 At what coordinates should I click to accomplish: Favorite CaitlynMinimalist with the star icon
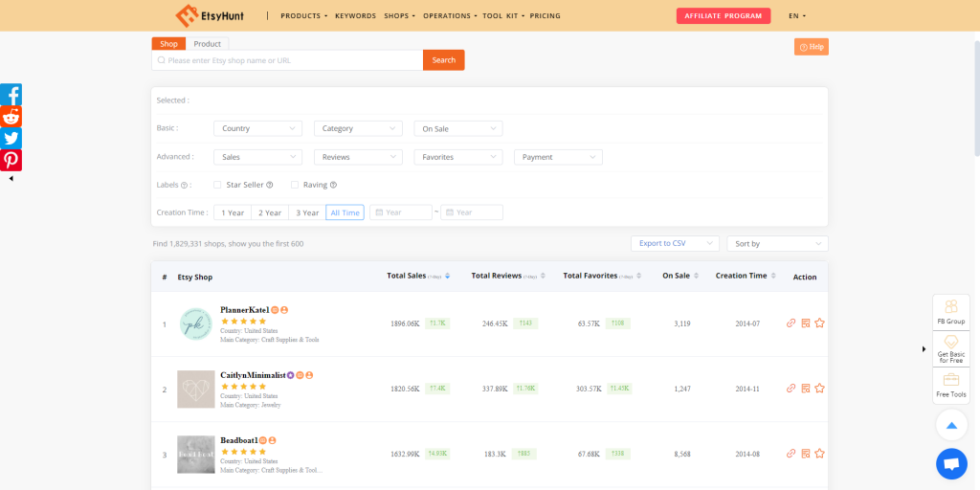(819, 389)
